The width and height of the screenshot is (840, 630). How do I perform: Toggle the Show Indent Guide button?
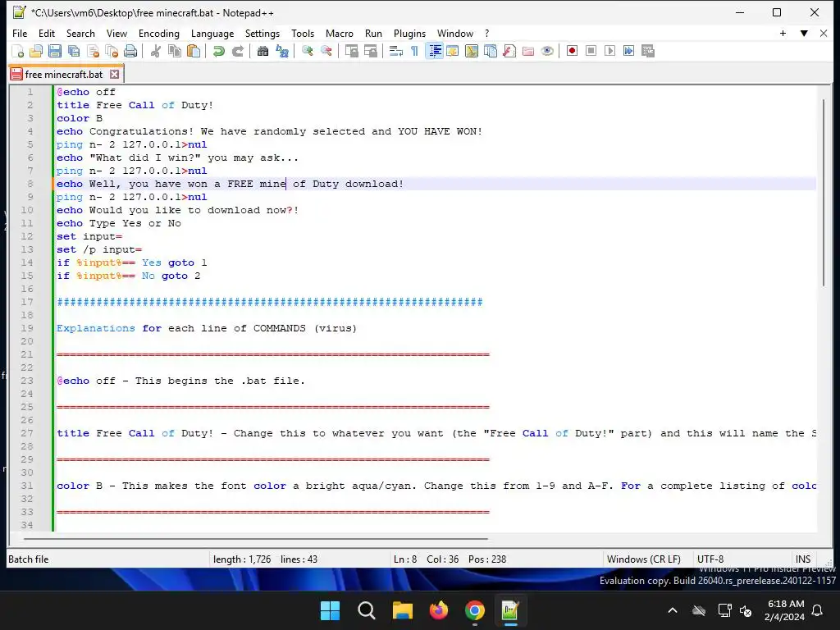point(434,51)
